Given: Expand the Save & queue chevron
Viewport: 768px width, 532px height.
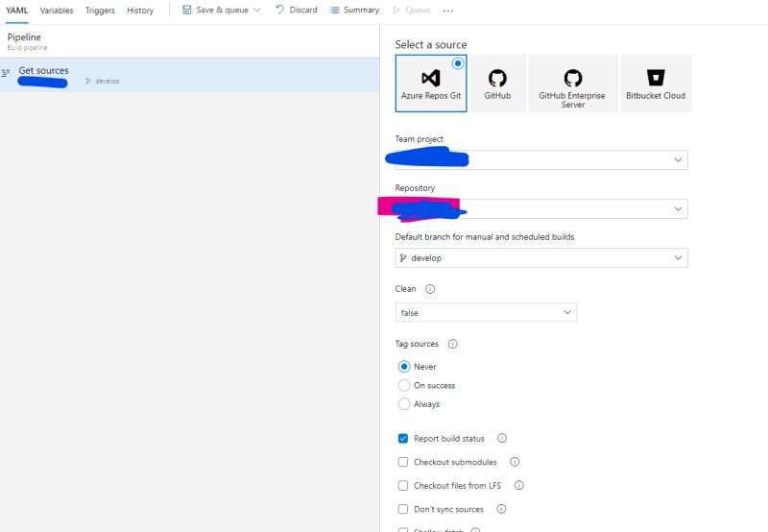Looking at the screenshot, I should [x=257, y=10].
